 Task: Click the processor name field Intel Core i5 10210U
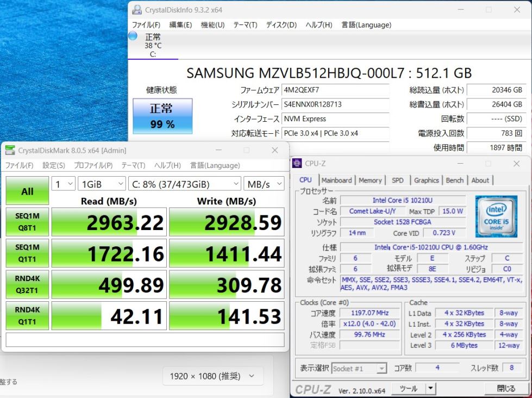pos(403,200)
